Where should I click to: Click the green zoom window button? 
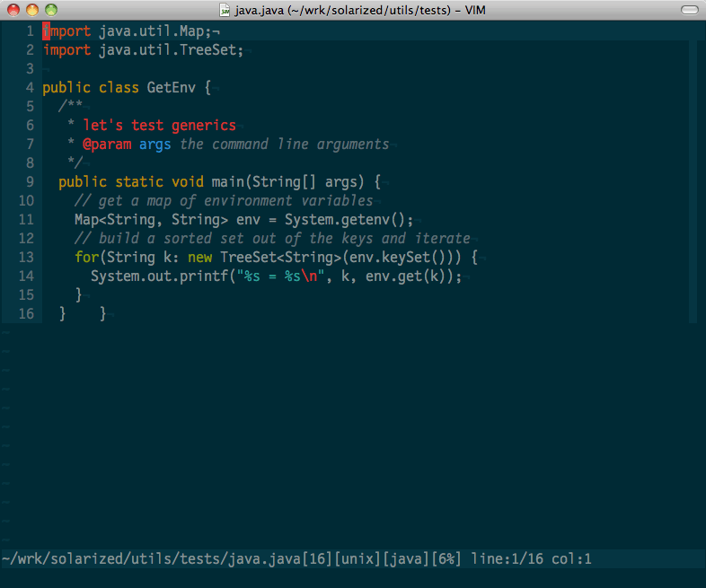pyautogui.click(x=50, y=10)
